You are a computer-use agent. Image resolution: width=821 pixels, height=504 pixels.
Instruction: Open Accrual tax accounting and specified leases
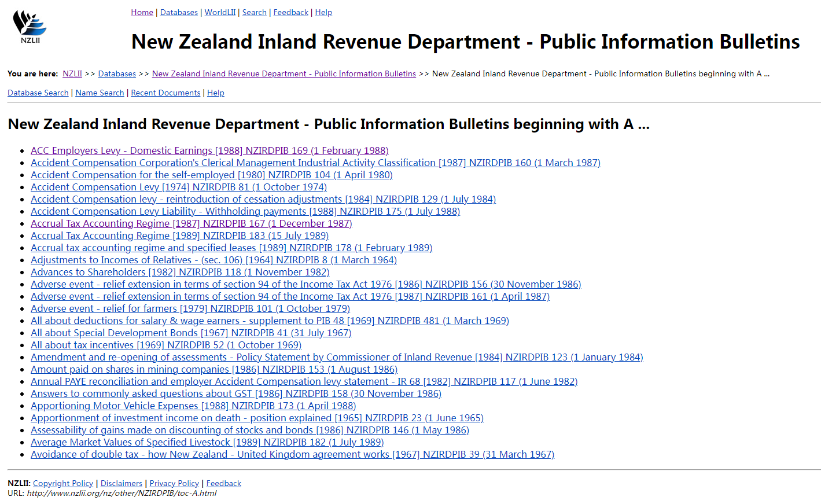click(x=231, y=248)
